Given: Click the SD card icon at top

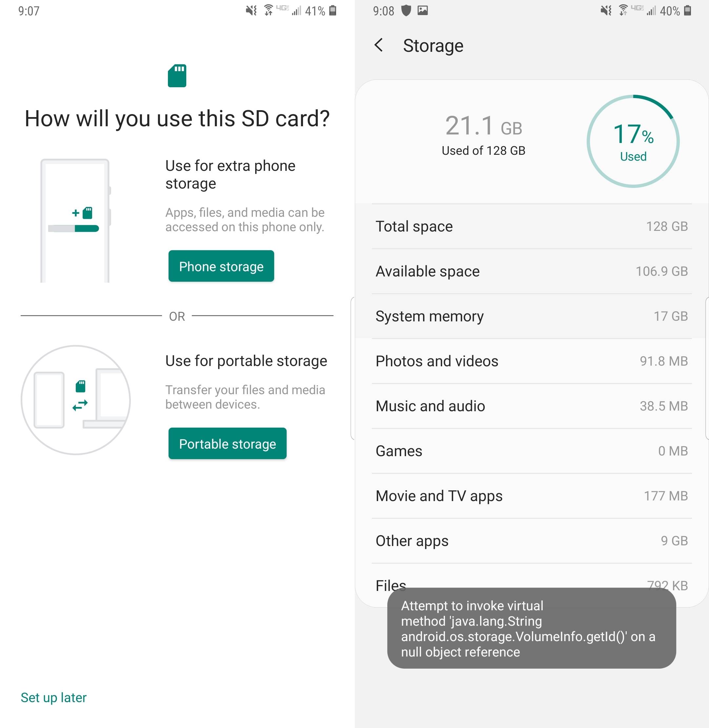Looking at the screenshot, I should coord(177,77).
